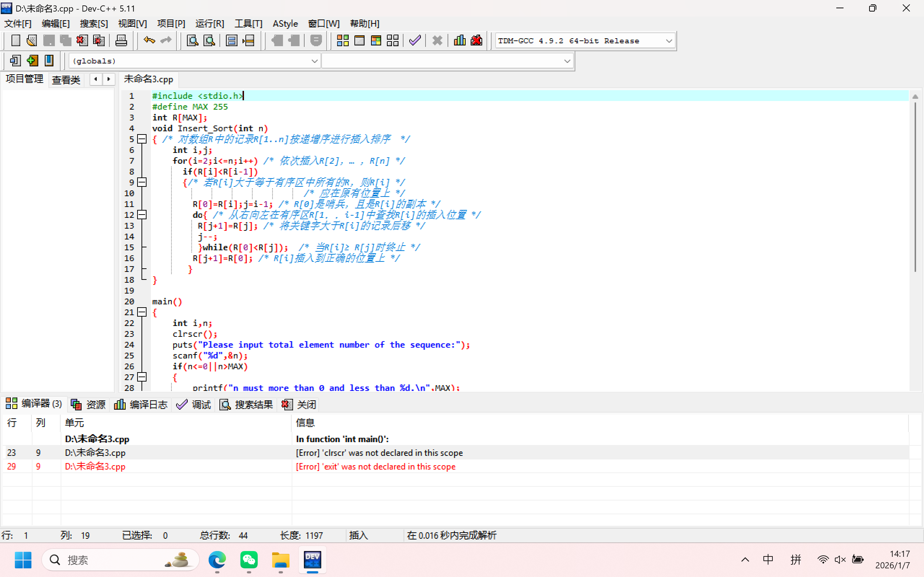Click the Open file icon
This screenshot has height=577, width=924.
(32, 40)
